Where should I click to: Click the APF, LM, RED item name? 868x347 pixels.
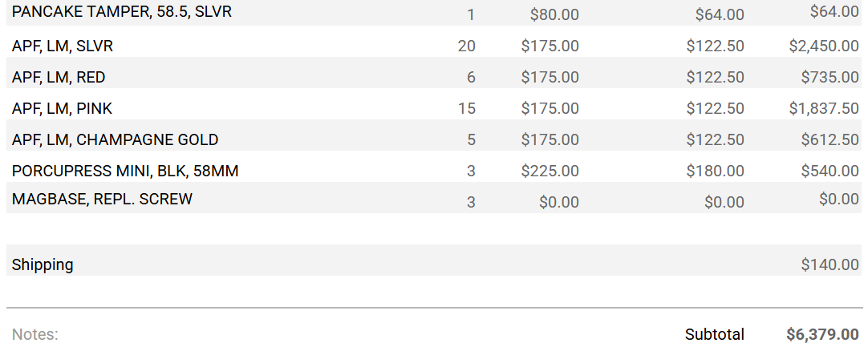(x=59, y=78)
